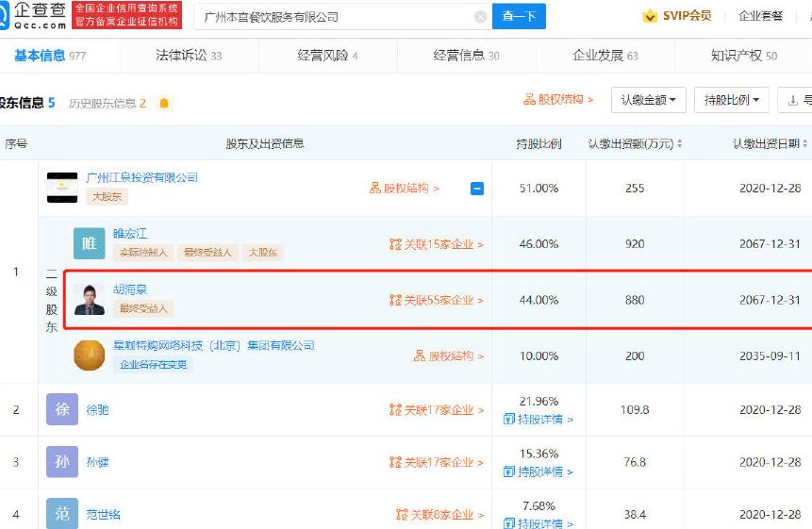Select the 51.00% shareholding cell

click(539, 189)
